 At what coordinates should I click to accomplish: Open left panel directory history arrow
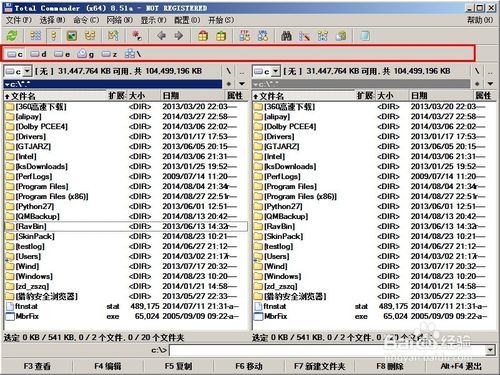pos(242,84)
